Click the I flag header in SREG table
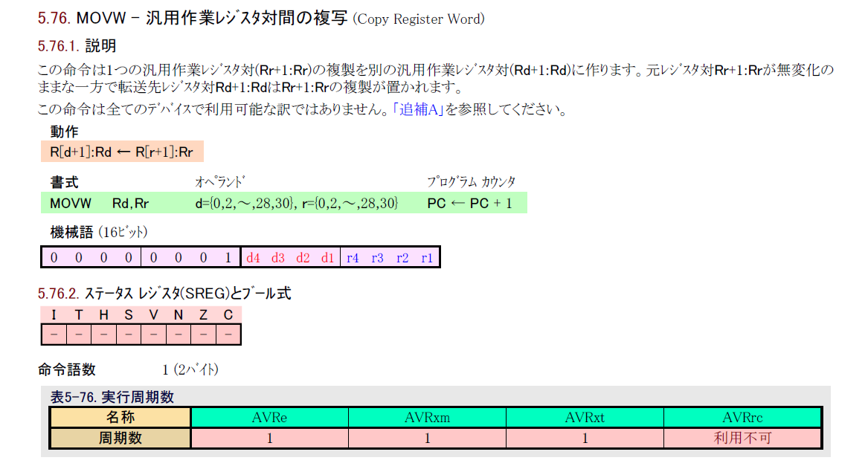The image size is (868, 469). click(54, 315)
